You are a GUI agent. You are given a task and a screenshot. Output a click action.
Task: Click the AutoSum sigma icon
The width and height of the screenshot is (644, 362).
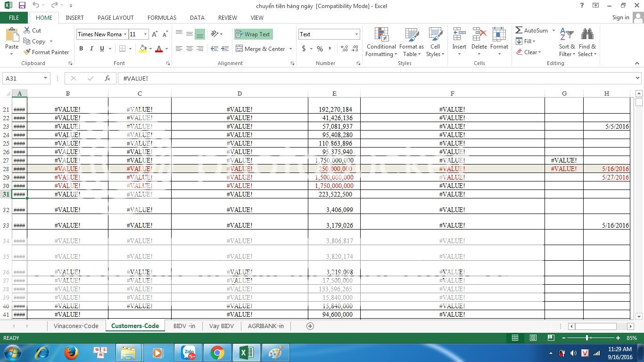519,30
